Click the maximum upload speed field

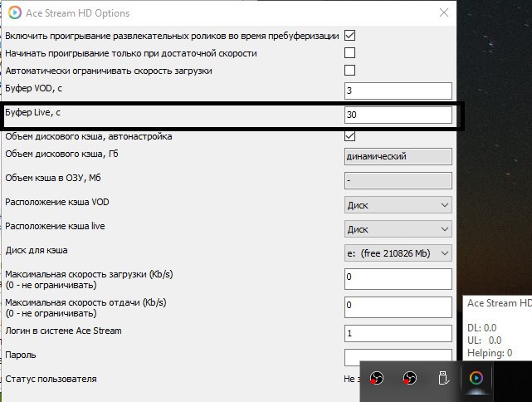point(398,307)
